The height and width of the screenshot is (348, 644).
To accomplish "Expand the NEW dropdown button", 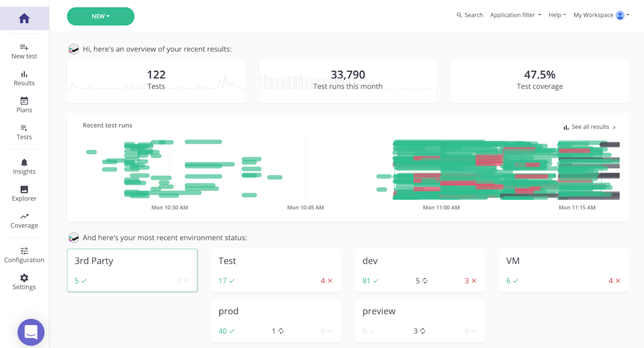I will tap(101, 17).
